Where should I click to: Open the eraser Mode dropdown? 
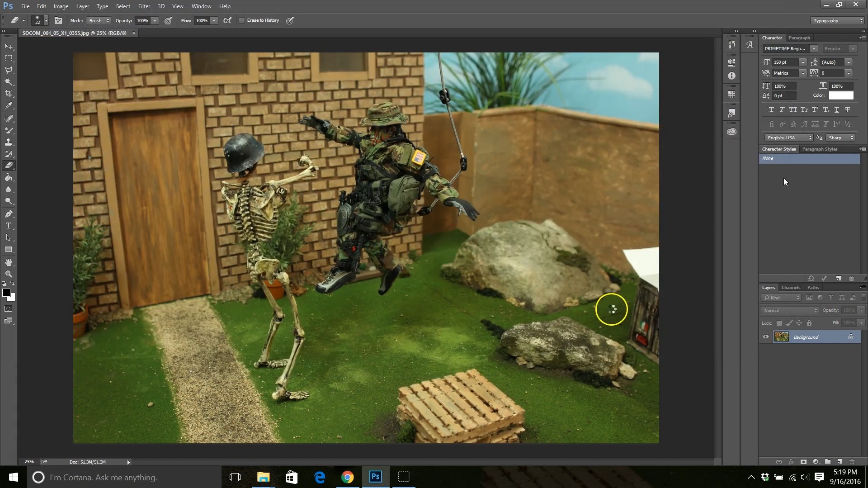(x=99, y=20)
